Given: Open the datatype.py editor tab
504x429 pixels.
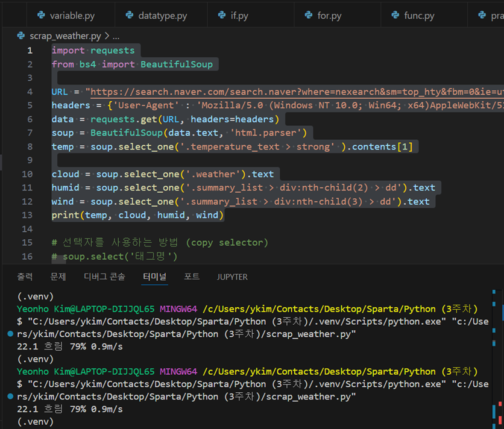Looking at the screenshot, I should coord(161,15).
